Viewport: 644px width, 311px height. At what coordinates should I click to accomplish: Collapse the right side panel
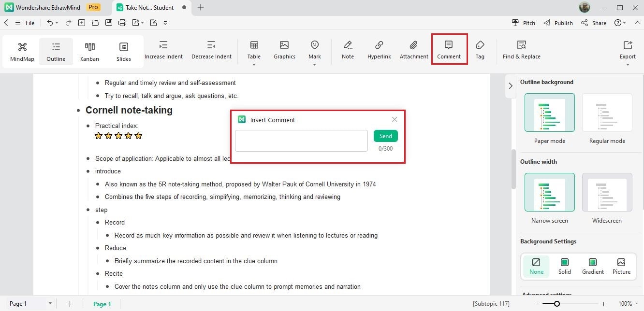(511, 86)
